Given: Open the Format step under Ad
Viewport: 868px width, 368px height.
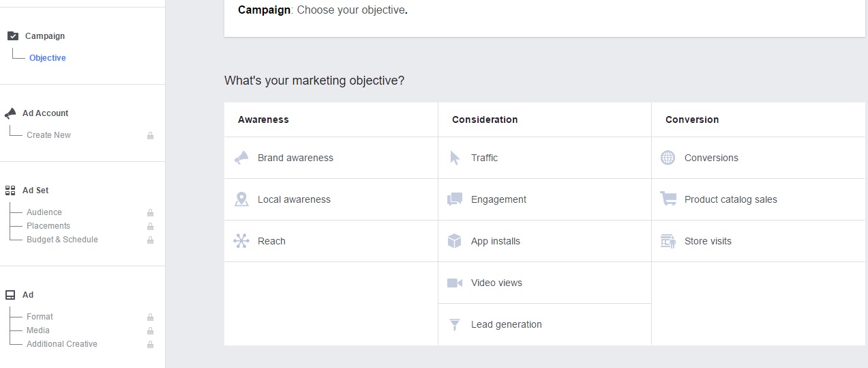Looking at the screenshot, I should point(40,317).
